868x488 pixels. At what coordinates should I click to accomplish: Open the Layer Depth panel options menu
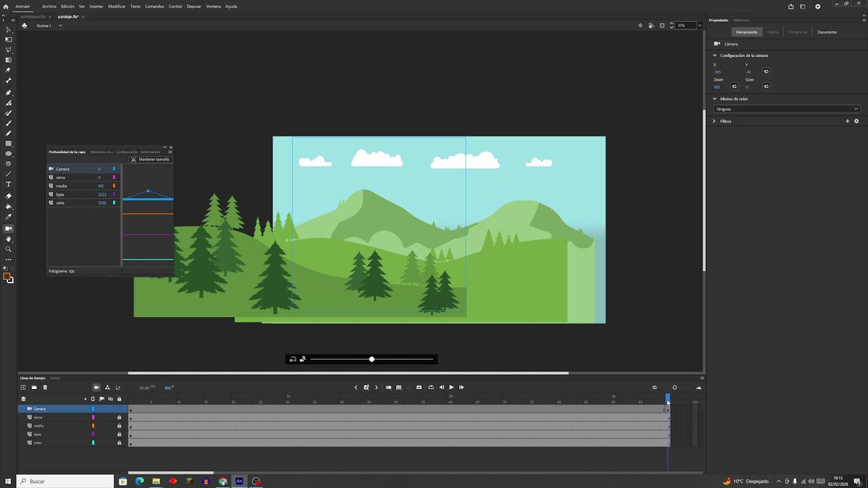[x=170, y=152]
